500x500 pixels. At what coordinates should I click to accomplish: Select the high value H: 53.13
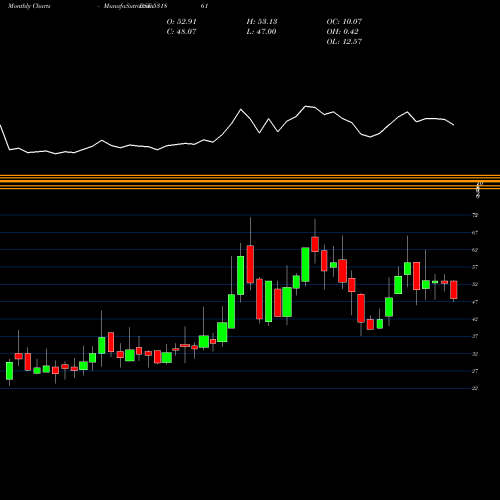[262, 22]
